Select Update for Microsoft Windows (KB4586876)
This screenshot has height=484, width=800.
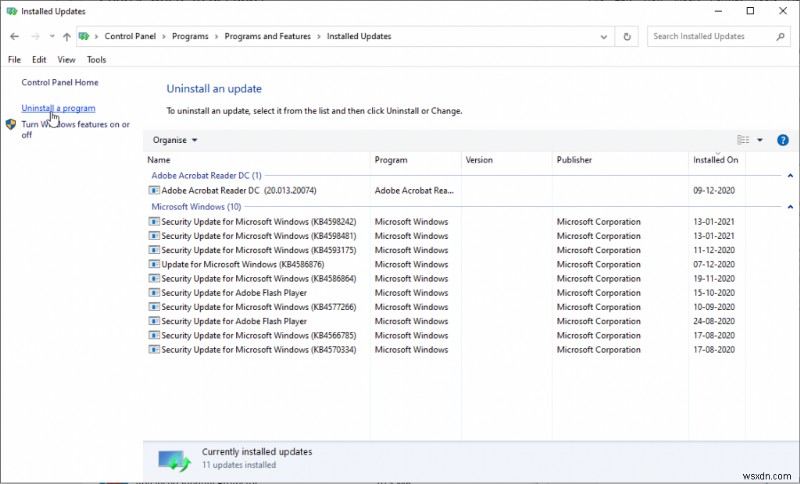243,265
